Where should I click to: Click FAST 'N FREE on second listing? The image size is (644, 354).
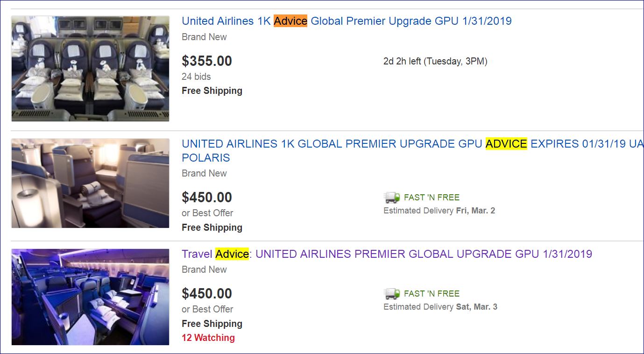(x=432, y=198)
